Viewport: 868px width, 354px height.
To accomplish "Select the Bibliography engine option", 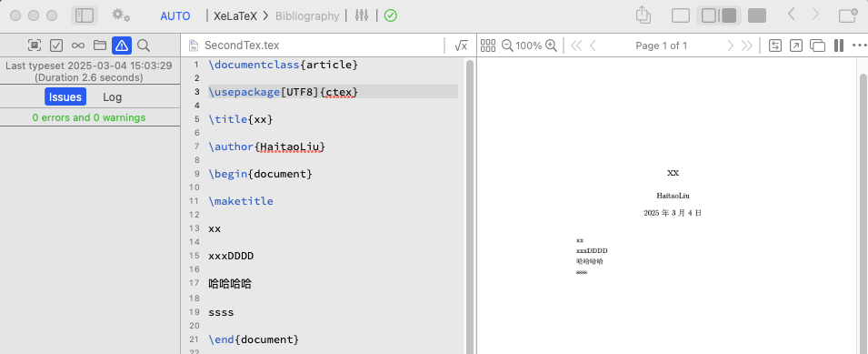I will 307,16.
